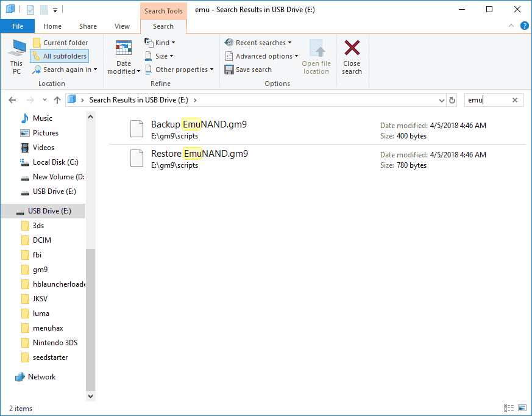This screenshot has height=416, width=532.
Task: Switch to large thumbnails view icon
Action: [x=522, y=408]
